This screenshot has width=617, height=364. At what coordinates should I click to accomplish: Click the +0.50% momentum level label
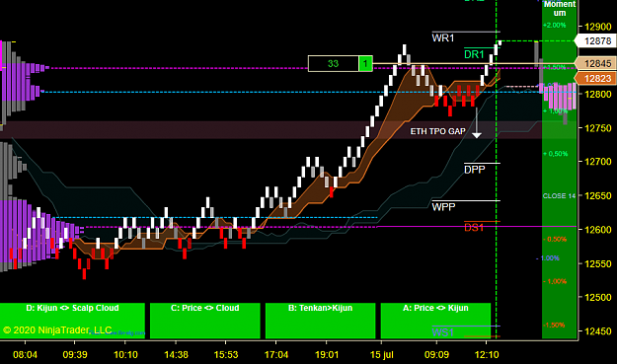[x=555, y=154]
